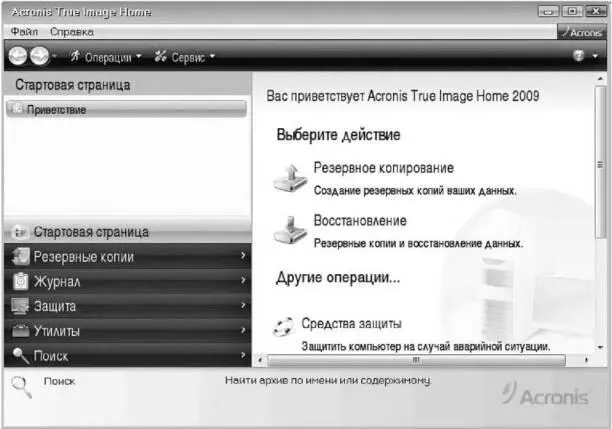Click the vertical scrollbar thumb

600,162
